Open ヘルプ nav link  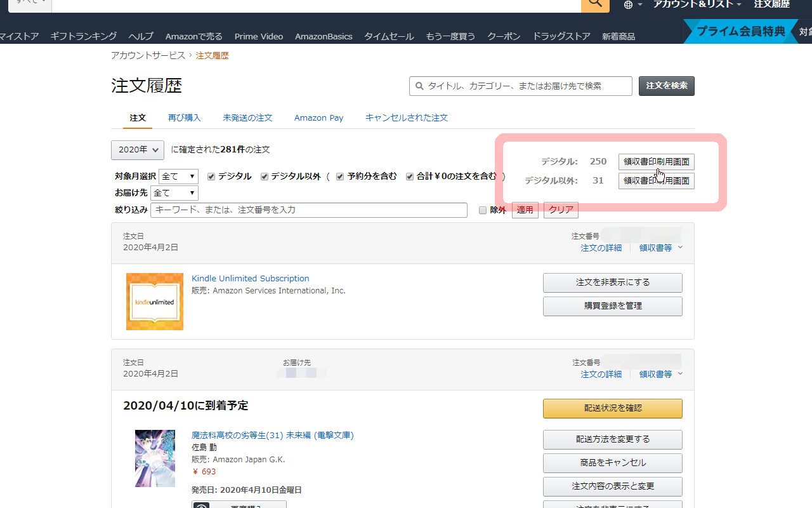tap(141, 36)
